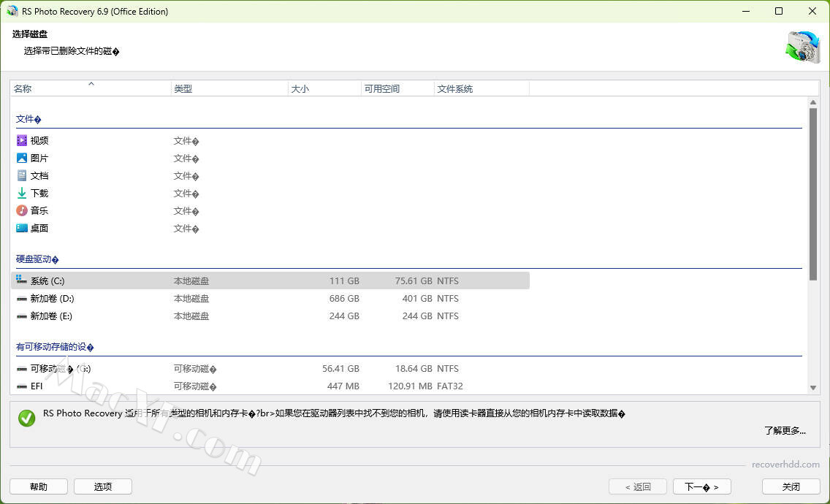Select the 文档 folder name

[39, 175]
